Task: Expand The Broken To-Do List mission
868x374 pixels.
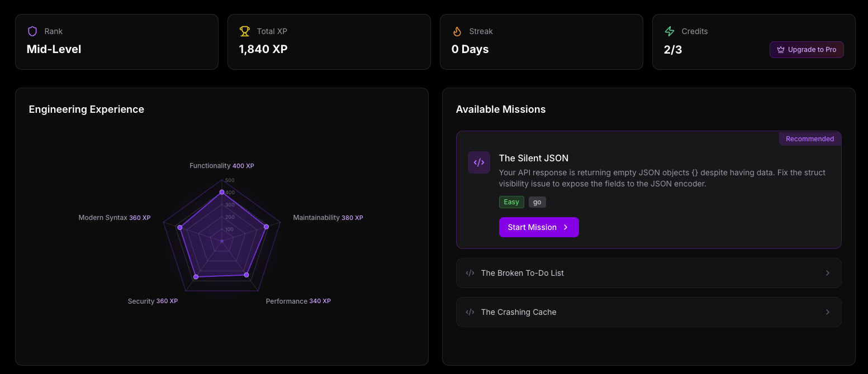Action: point(648,273)
